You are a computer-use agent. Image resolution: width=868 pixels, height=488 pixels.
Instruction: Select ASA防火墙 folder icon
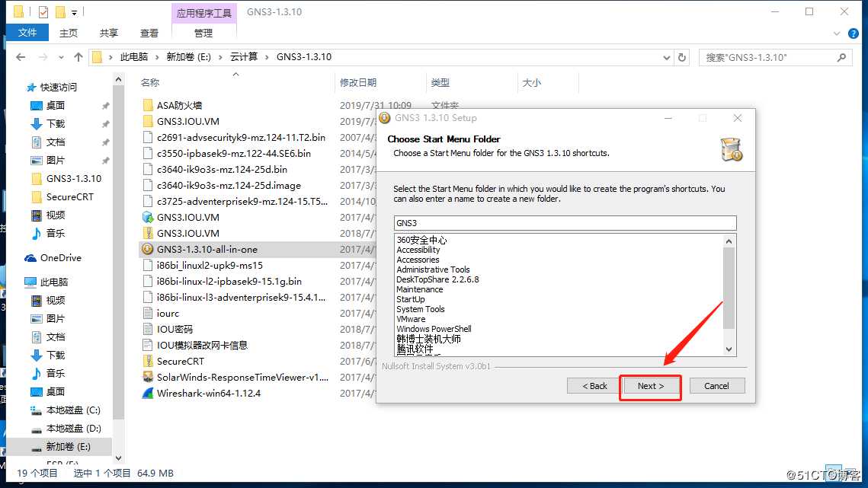pos(148,105)
